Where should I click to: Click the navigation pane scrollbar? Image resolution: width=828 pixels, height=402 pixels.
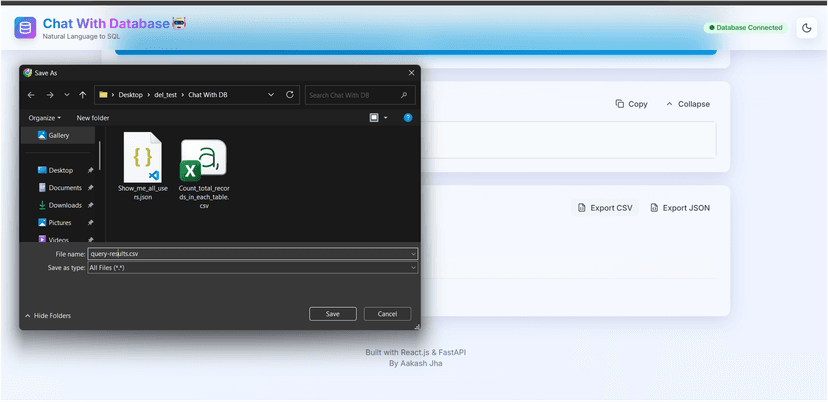99,153
